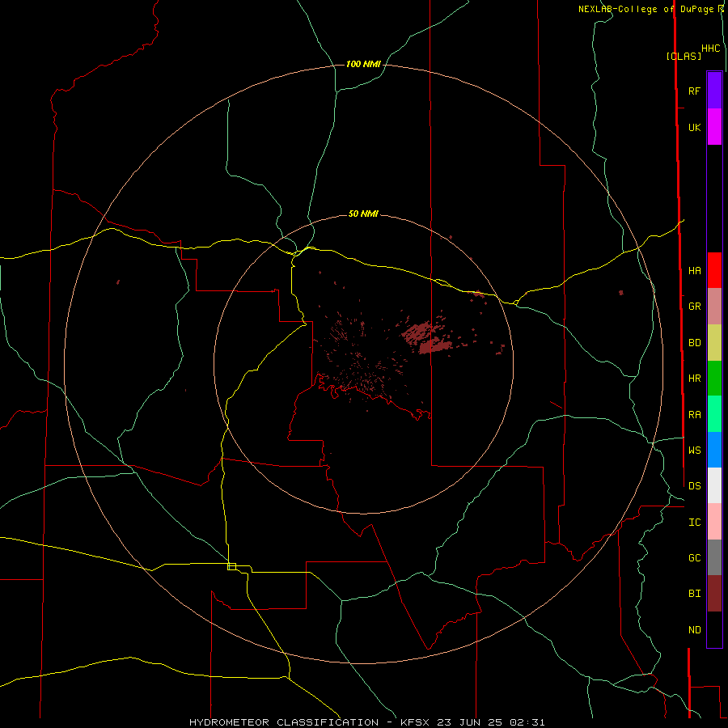Click the GR salmon legend swatch
The image size is (728, 728).
[714, 307]
